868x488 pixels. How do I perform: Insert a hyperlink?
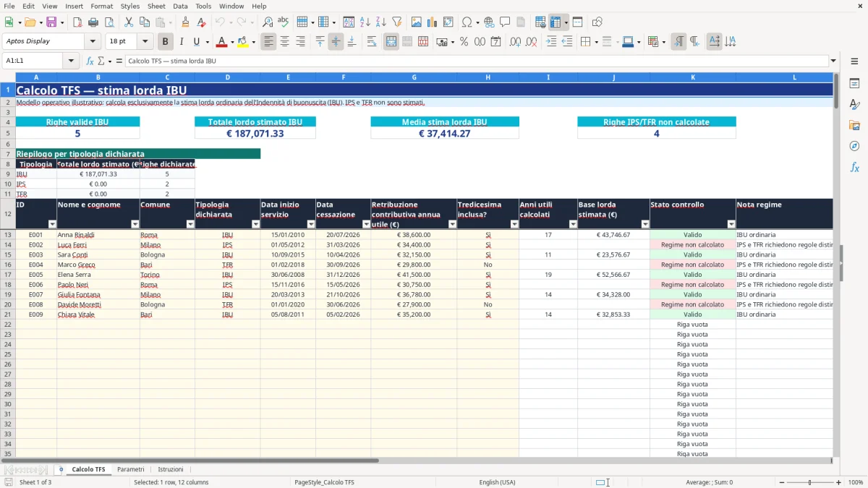pos(489,22)
